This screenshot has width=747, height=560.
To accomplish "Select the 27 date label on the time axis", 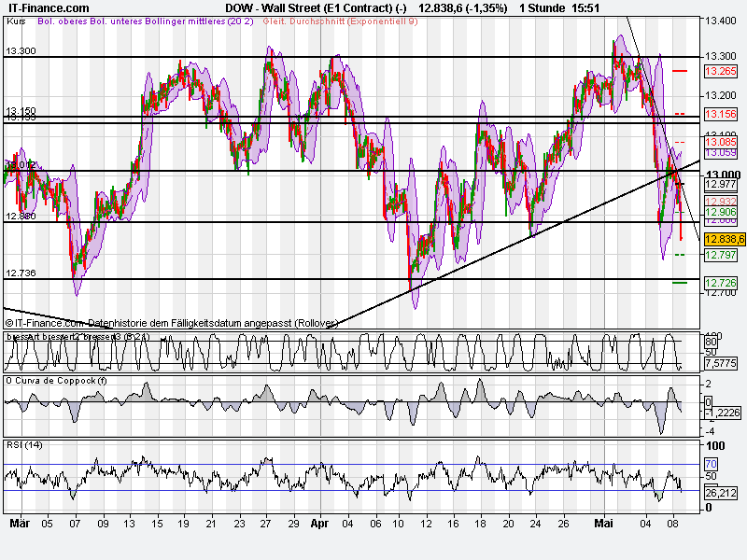I will tap(265, 524).
